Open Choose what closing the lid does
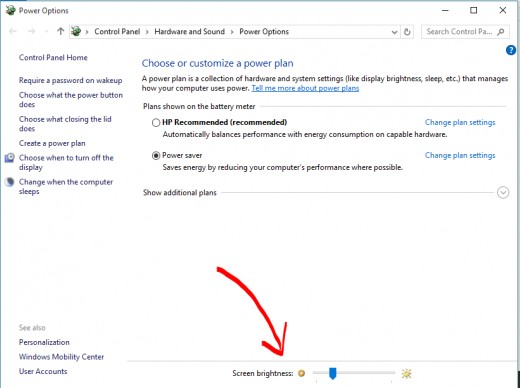The height and width of the screenshot is (388, 520). click(x=65, y=124)
